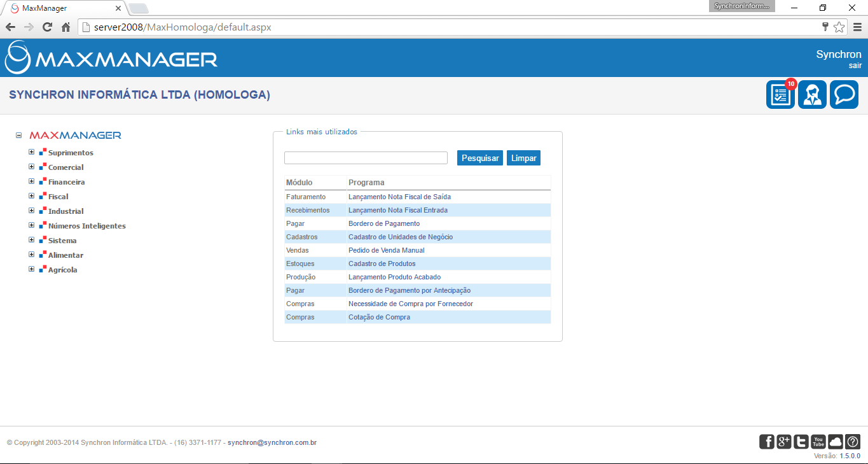Click the browser home icon
Screen dimensions: 868x464
(x=65, y=27)
